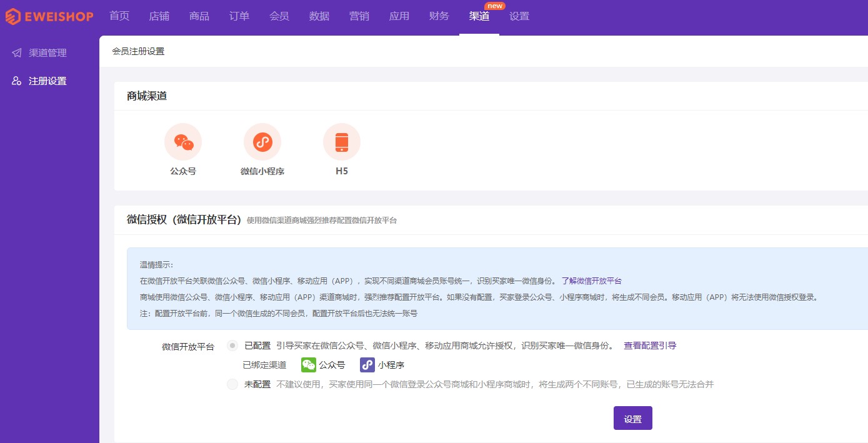Click the 温情提示 label
The image size is (868, 443).
coord(156,265)
